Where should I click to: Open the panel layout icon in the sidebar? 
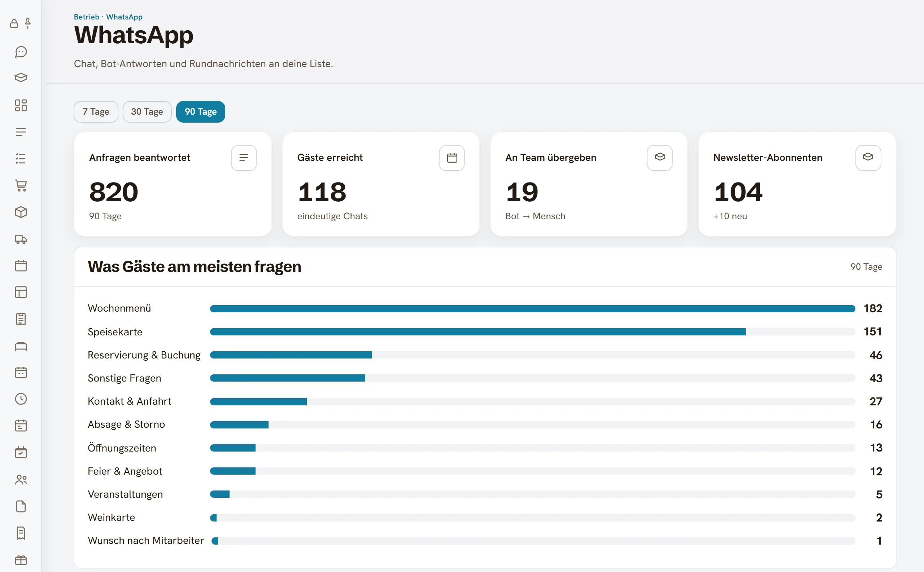point(21,292)
